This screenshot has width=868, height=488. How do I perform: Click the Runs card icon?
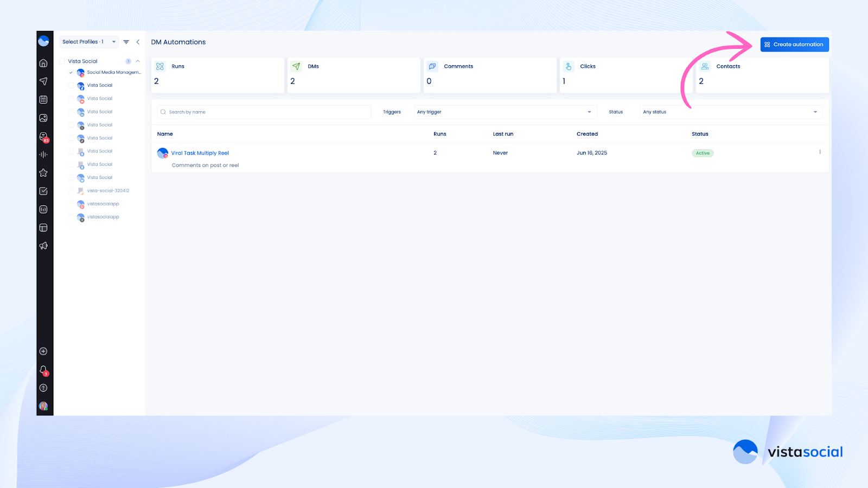point(160,66)
